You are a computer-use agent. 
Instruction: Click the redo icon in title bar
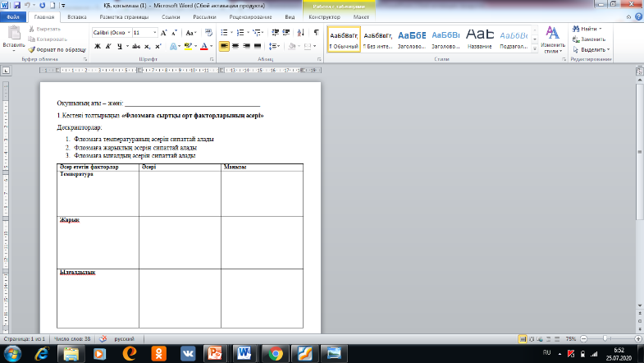(43, 6)
